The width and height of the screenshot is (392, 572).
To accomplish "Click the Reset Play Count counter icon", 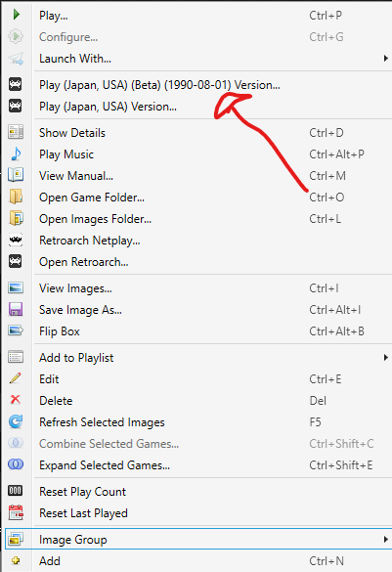I will (15, 491).
